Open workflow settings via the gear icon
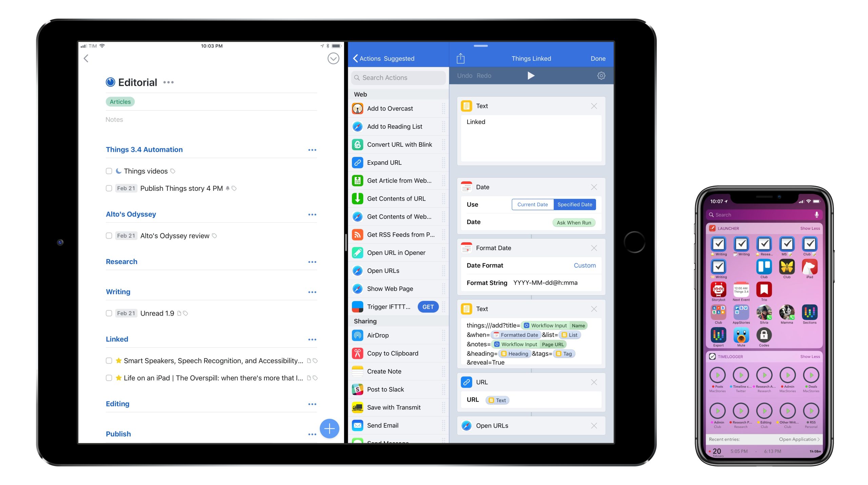868x485 pixels. (601, 76)
